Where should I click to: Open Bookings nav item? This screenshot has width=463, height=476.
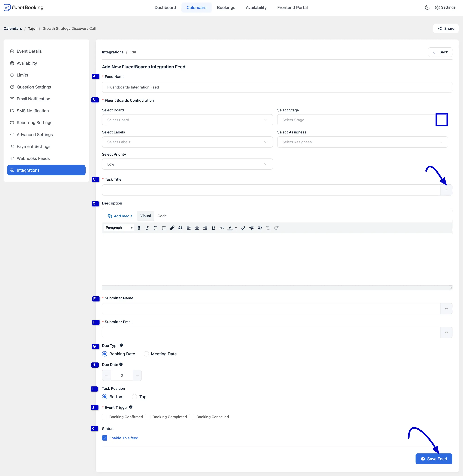click(x=226, y=8)
